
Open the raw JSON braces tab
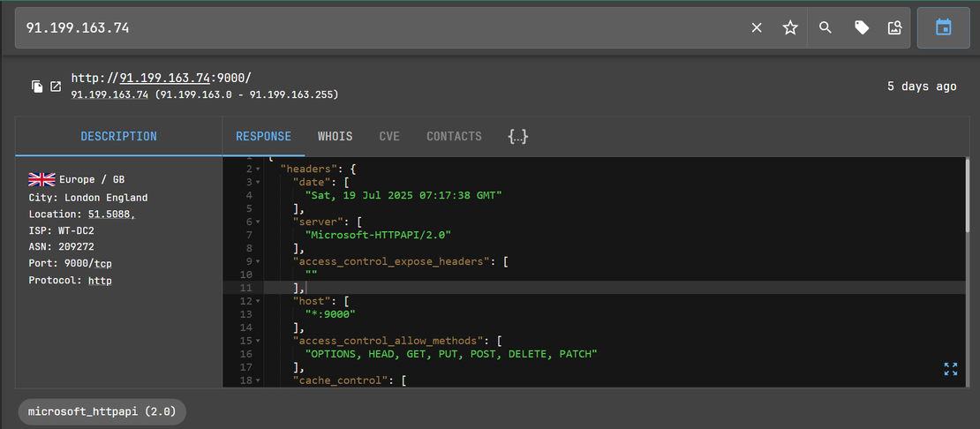(517, 136)
